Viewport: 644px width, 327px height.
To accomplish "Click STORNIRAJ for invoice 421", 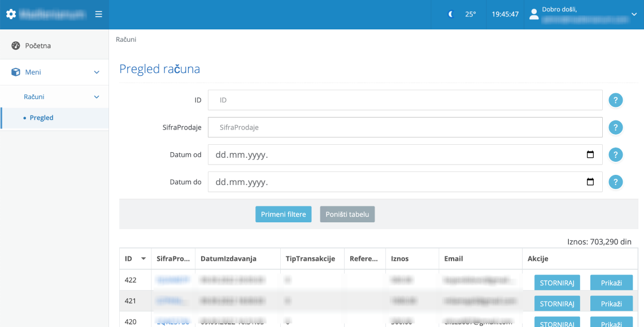I will (557, 304).
